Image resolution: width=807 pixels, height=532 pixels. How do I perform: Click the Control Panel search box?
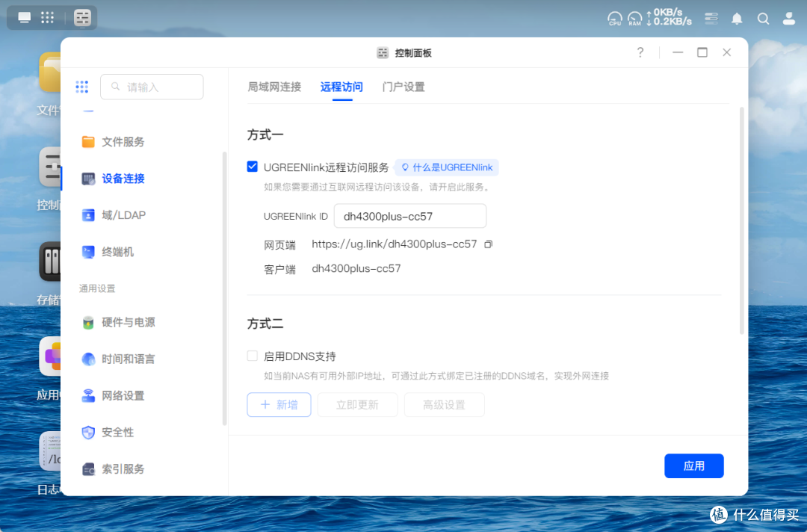(152, 87)
